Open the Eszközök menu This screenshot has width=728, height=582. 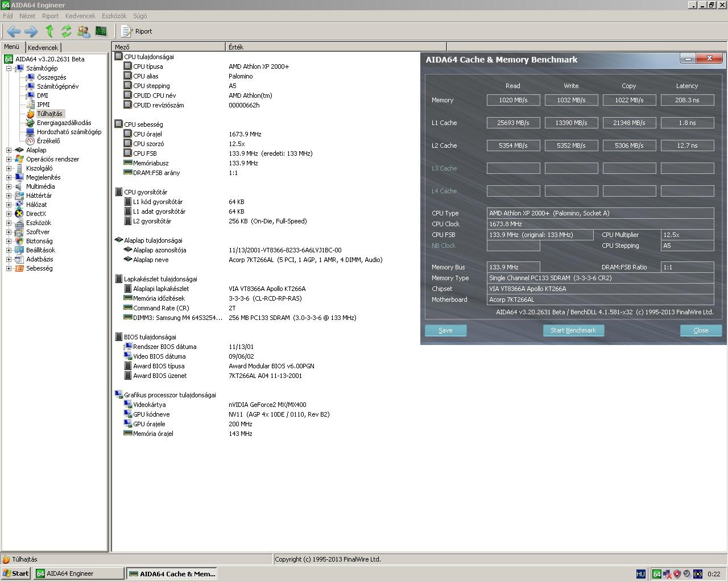[x=115, y=16]
